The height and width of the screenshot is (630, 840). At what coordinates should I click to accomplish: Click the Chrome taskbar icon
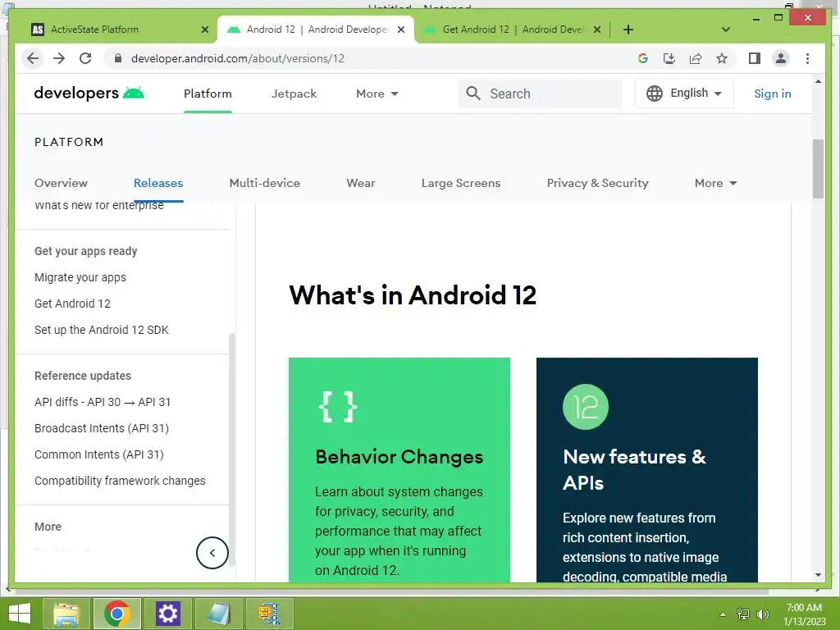(x=117, y=614)
